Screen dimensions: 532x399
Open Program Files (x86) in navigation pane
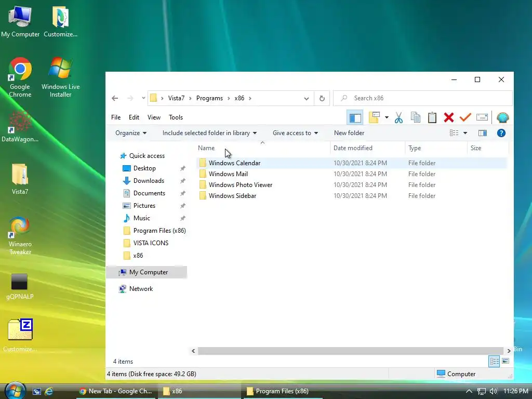pyautogui.click(x=159, y=231)
